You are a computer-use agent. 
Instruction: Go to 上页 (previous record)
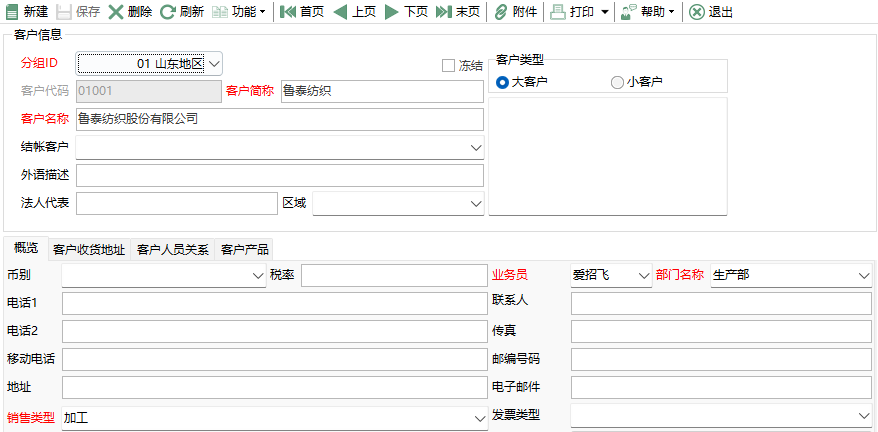pyautogui.click(x=340, y=12)
